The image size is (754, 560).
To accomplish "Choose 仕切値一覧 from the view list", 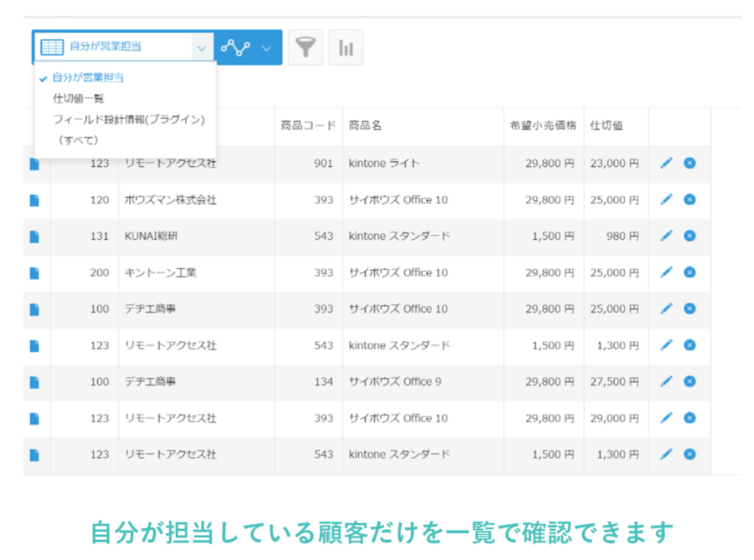I will coord(79,98).
